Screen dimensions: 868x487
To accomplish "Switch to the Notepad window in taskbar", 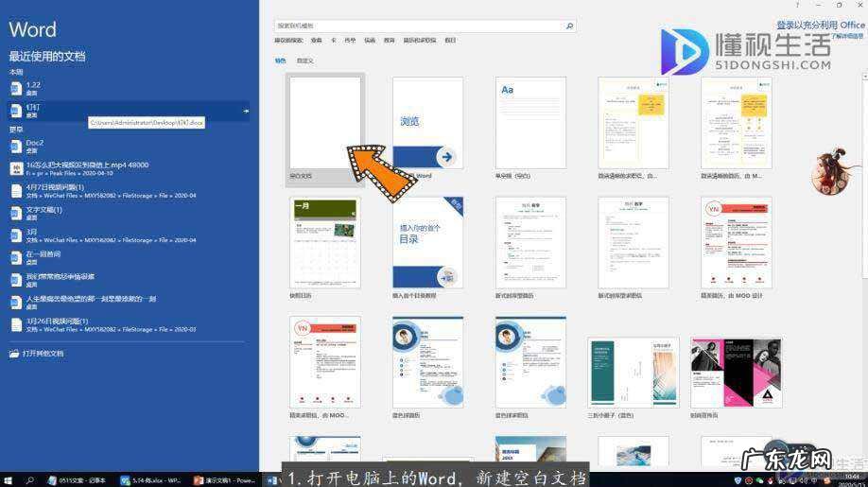I will point(77,479).
